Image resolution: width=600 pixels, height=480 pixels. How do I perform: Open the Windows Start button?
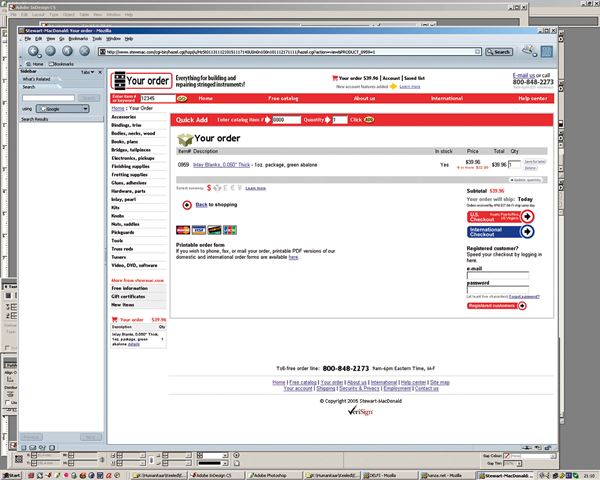[x=11, y=475]
